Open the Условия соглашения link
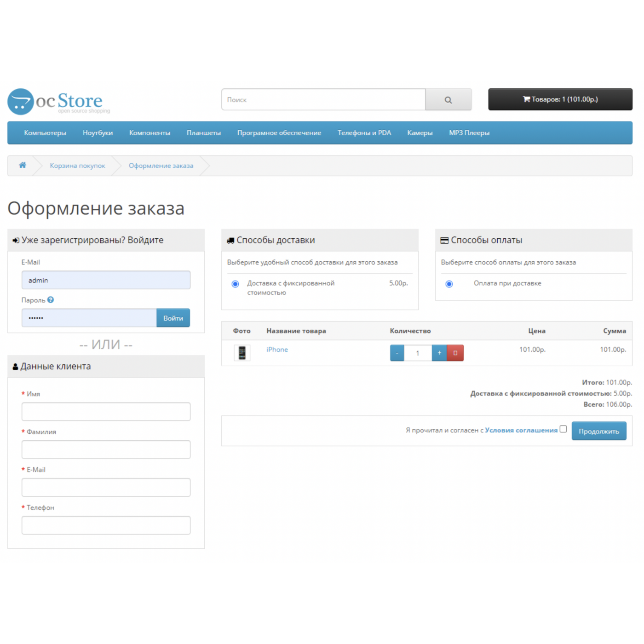Screen dimensions: 644x644 pyautogui.click(x=521, y=430)
